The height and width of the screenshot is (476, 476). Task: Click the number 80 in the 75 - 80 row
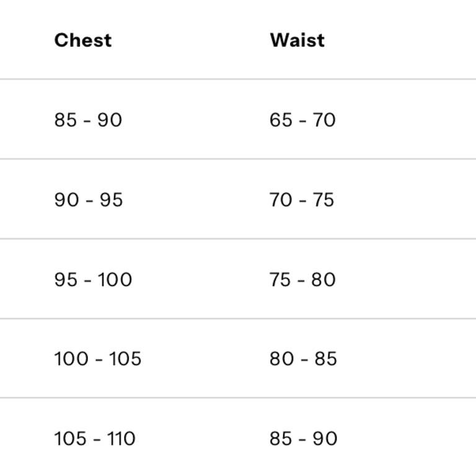pos(324,280)
